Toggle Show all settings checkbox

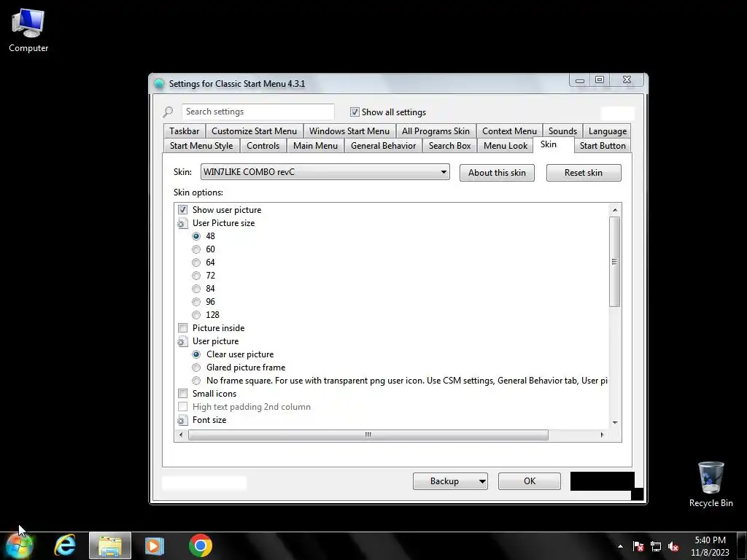[x=355, y=112]
